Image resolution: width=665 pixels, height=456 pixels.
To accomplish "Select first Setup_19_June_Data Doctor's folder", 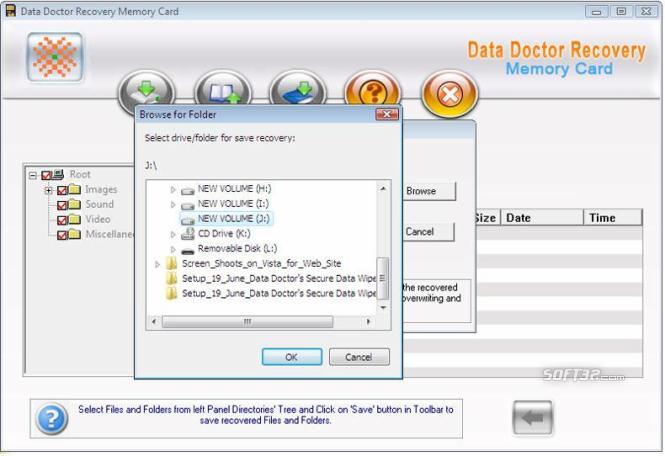I will click(x=279, y=278).
